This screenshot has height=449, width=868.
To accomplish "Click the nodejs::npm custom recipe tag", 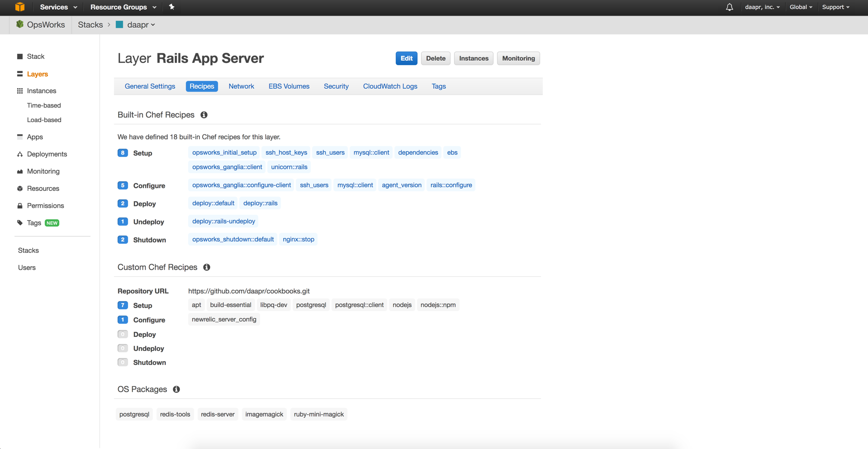I will coord(438,305).
